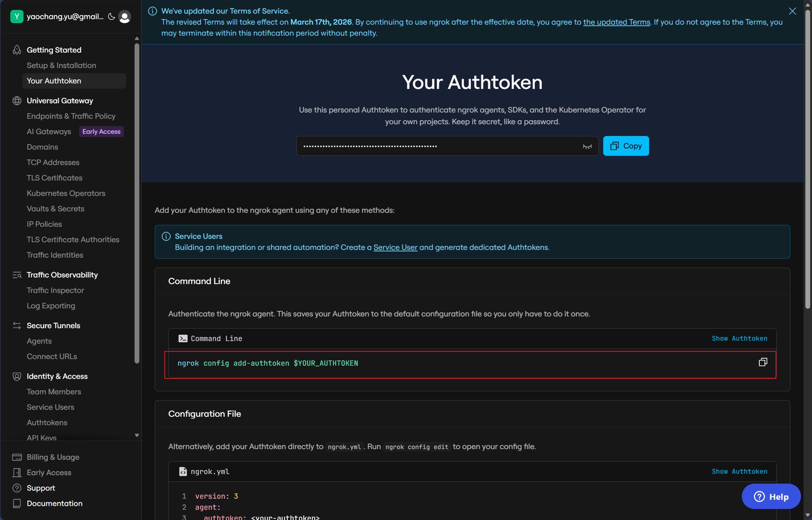Reveal the hidden authtoken with eye icon

587,146
